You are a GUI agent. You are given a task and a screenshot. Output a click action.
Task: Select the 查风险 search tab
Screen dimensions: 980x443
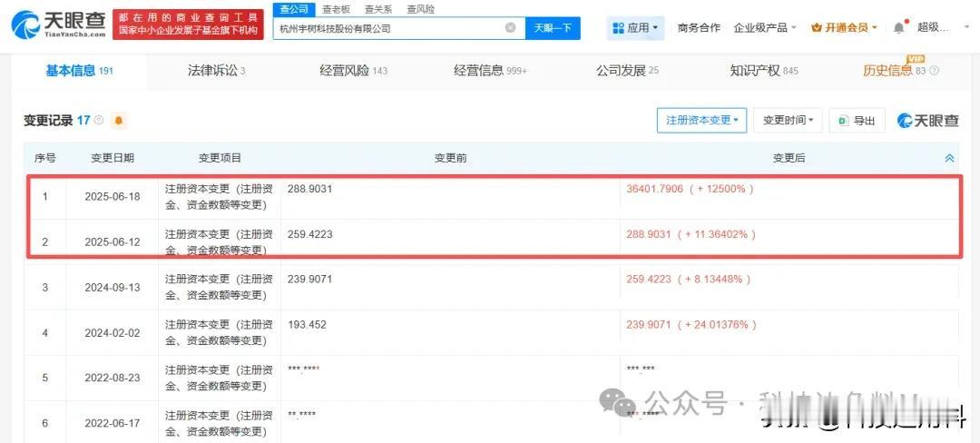pyautogui.click(x=421, y=9)
